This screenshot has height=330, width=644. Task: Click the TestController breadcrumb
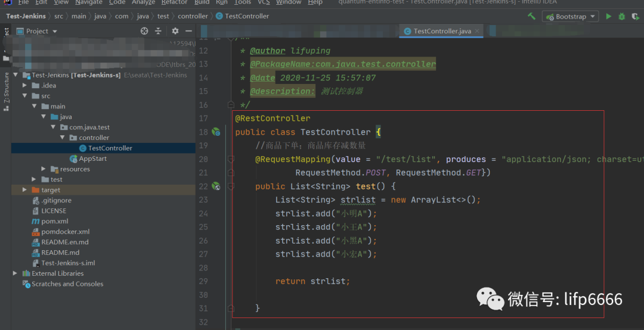242,17
